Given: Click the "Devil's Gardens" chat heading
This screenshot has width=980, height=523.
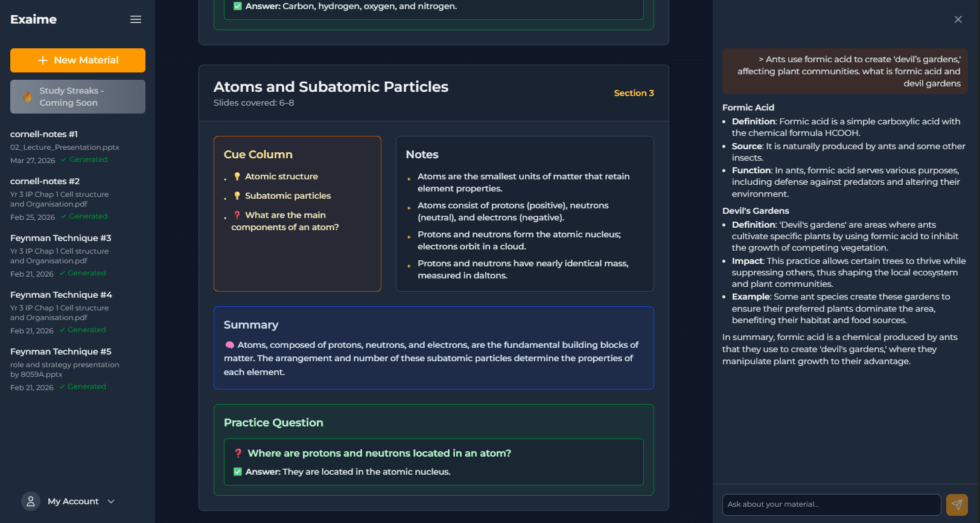Looking at the screenshot, I should coord(756,211).
